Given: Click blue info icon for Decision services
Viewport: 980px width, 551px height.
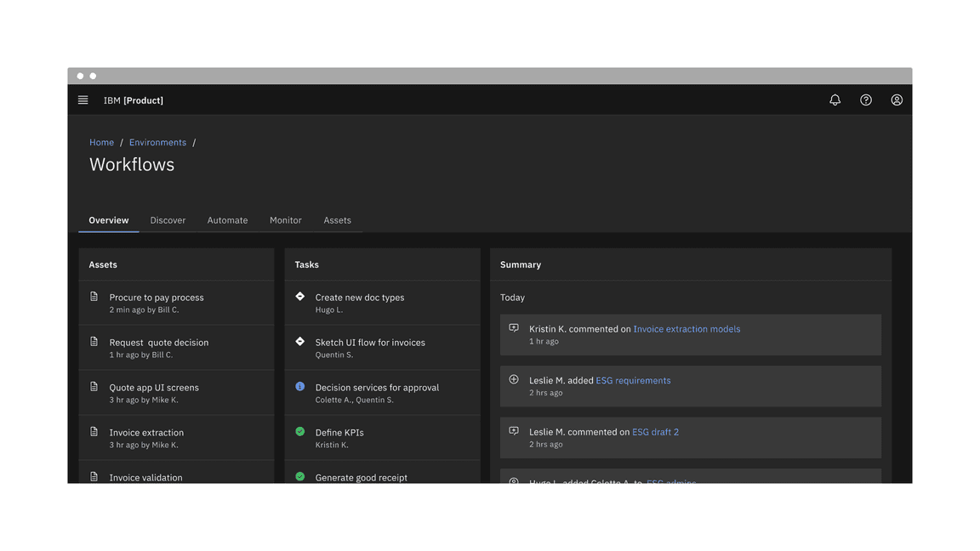Looking at the screenshot, I should pos(300,387).
